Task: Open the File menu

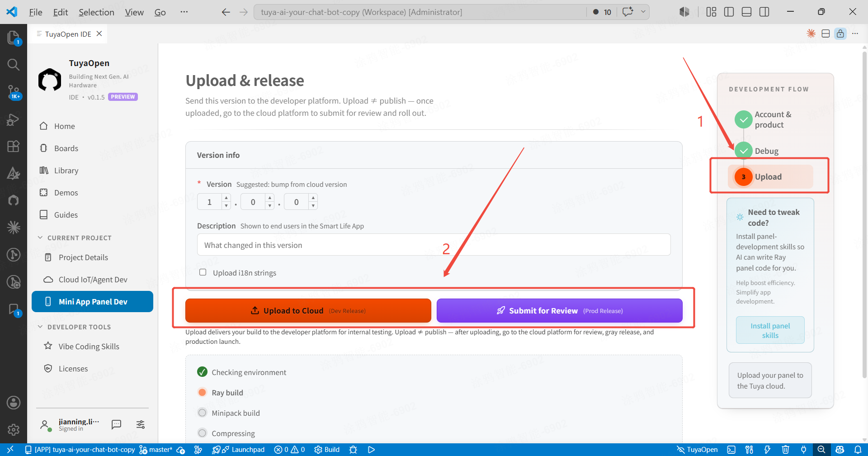Action: point(36,12)
